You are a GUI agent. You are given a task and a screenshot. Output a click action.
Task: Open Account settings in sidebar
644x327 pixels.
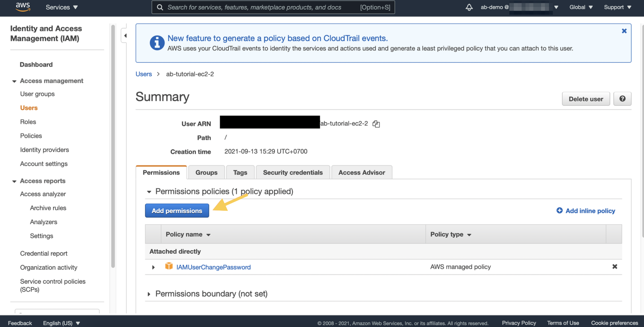[x=44, y=164]
